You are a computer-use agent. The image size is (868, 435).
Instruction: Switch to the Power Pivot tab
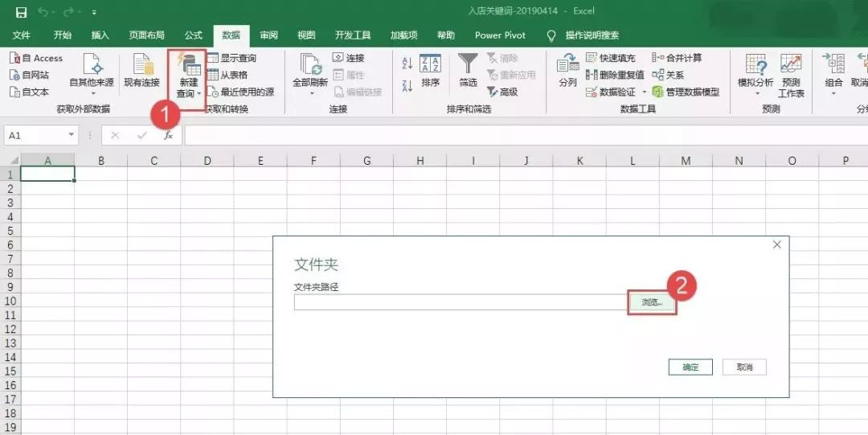[500, 35]
